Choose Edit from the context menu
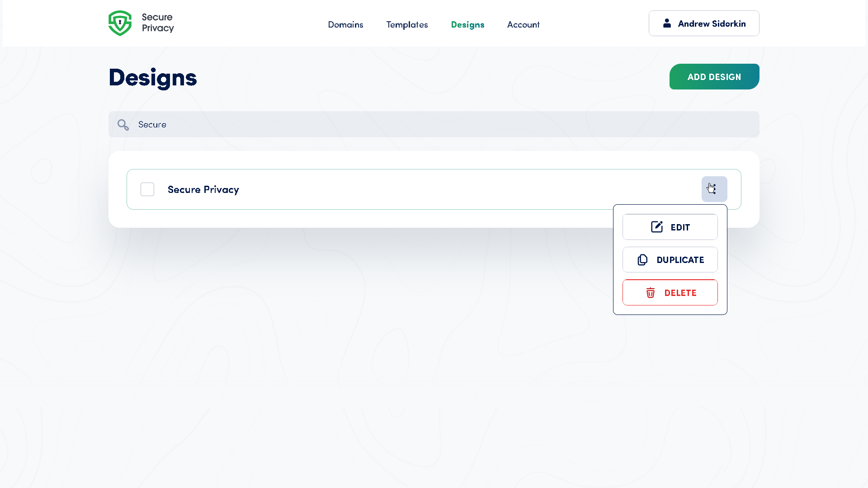The image size is (868, 488). (x=670, y=227)
